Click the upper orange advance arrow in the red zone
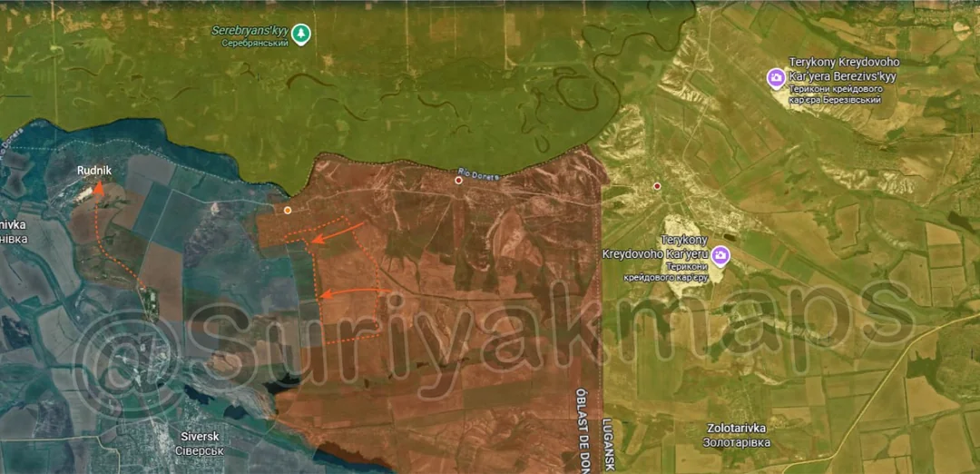The height and width of the screenshot is (474, 980). click(x=338, y=233)
